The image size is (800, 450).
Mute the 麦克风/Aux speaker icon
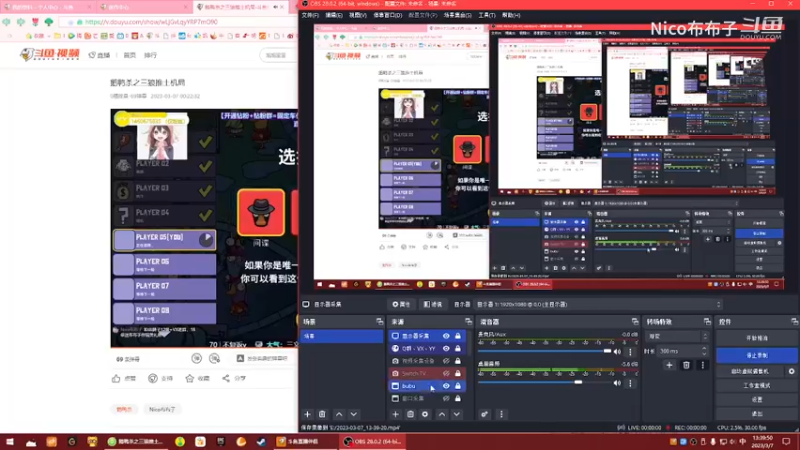(x=617, y=352)
